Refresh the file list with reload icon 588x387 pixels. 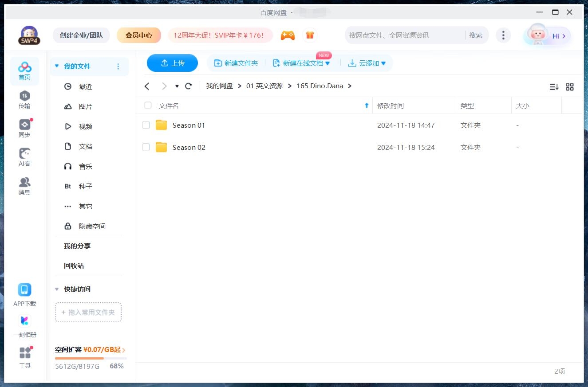pyautogui.click(x=188, y=86)
